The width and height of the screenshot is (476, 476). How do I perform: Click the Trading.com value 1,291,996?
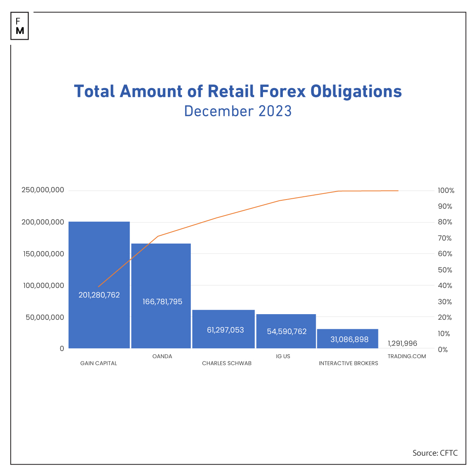click(402, 344)
